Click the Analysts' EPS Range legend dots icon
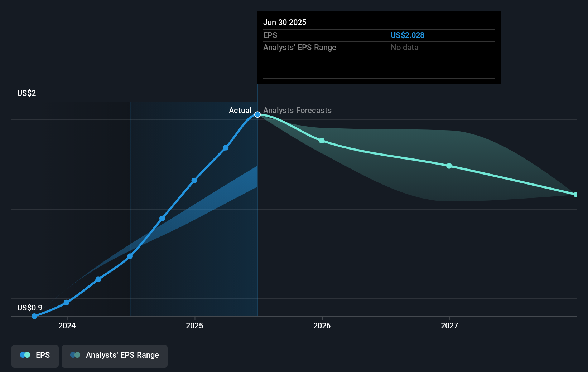This screenshot has width=588, height=372. point(75,355)
